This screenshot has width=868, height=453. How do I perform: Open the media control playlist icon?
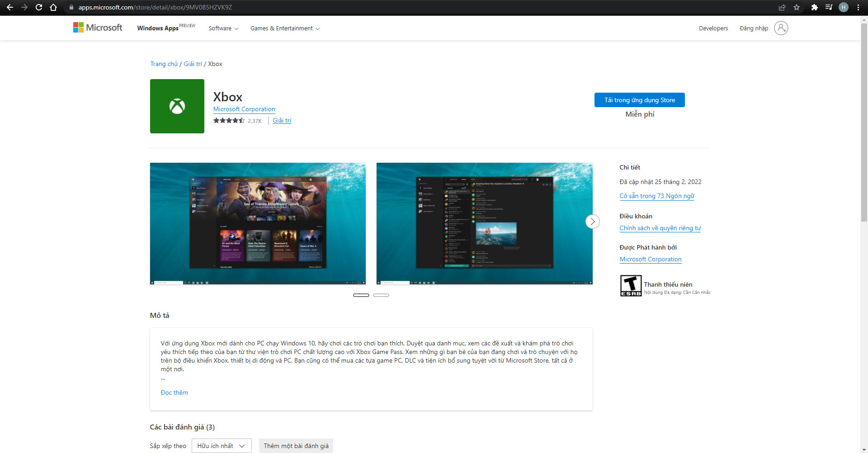(x=829, y=7)
